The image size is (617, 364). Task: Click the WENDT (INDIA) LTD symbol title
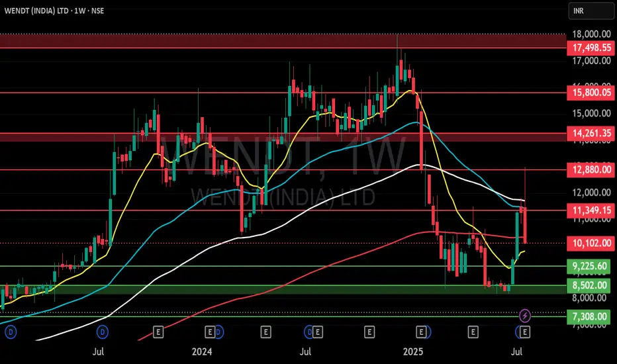coord(36,11)
